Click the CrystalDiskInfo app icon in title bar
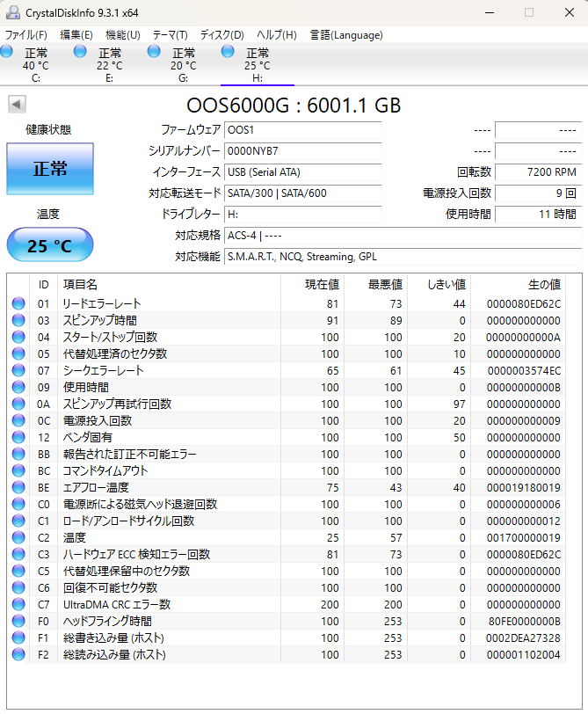 (12, 12)
